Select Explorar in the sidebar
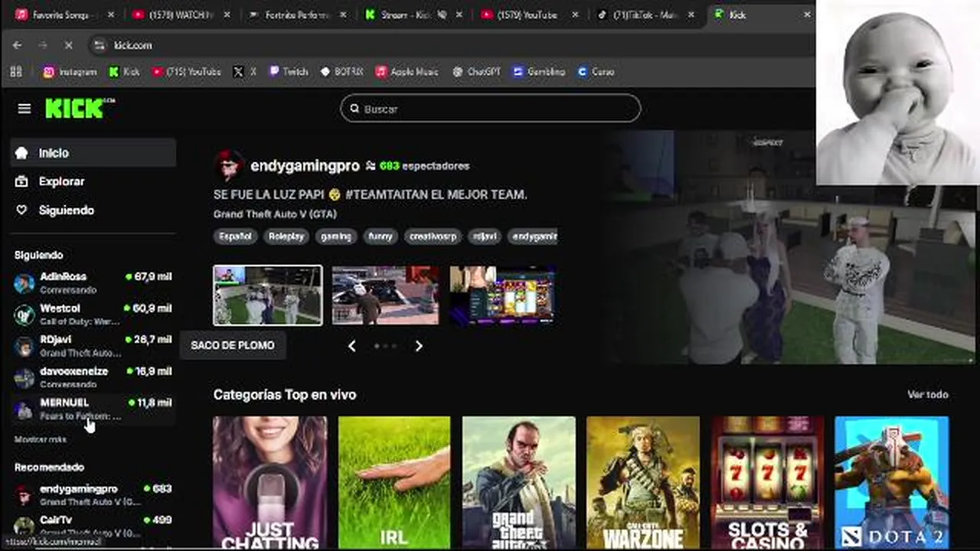 click(x=93, y=181)
